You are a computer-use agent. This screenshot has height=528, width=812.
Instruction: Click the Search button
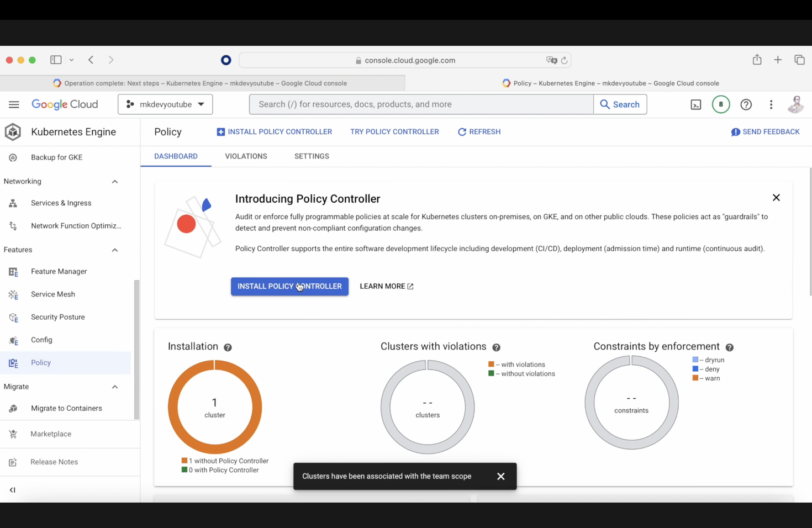620,104
